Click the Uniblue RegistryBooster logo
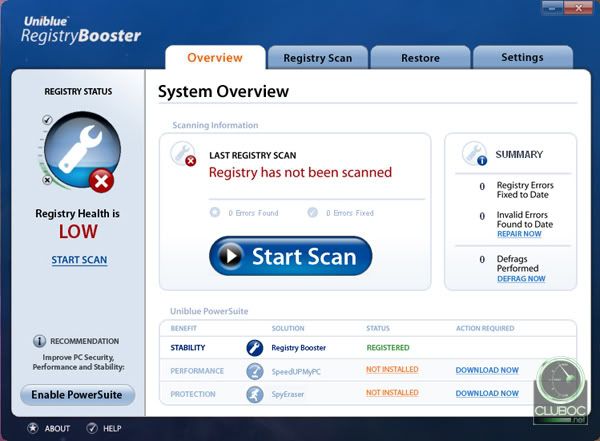The width and height of the screenshot is (600, 441). 81,30
